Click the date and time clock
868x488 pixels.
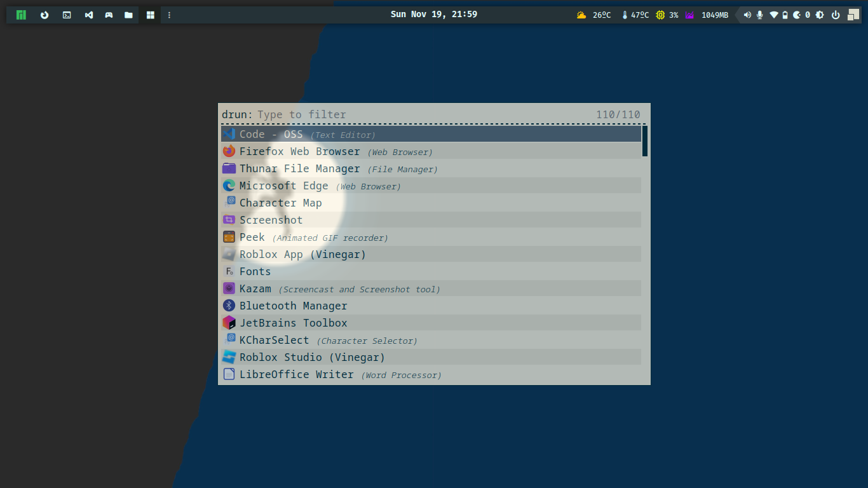coord(433,14)
